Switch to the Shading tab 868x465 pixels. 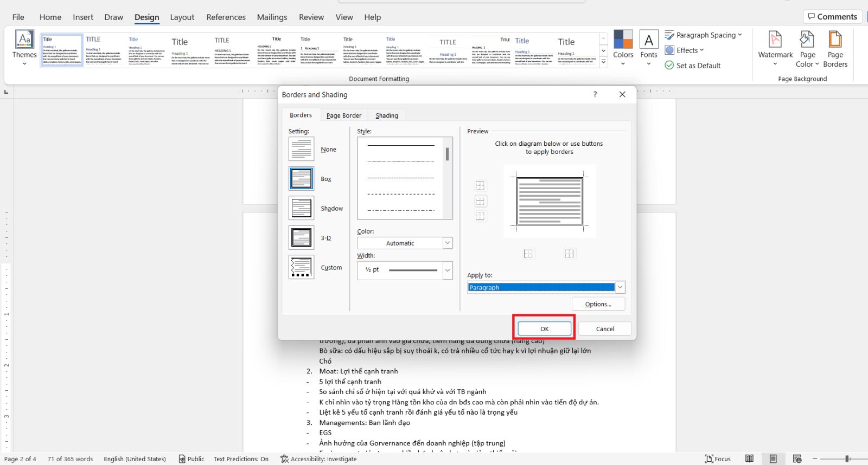coord(387,115)
